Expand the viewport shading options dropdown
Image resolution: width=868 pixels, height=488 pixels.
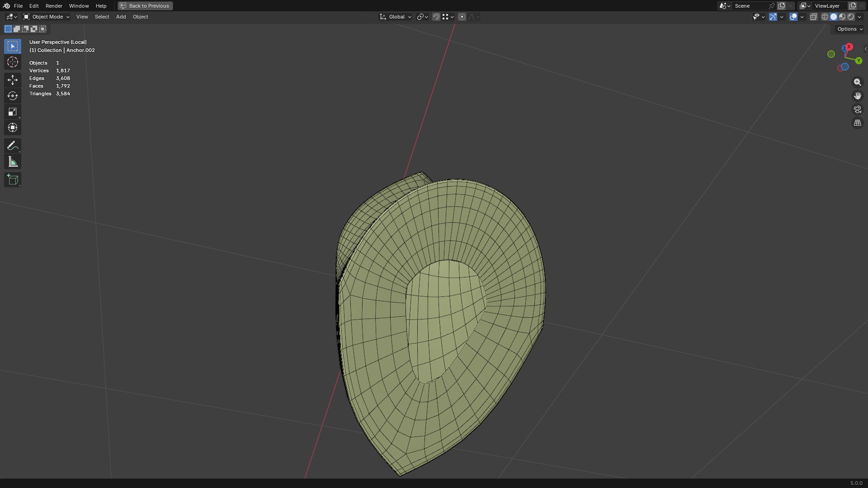click(x=859, y=17)
